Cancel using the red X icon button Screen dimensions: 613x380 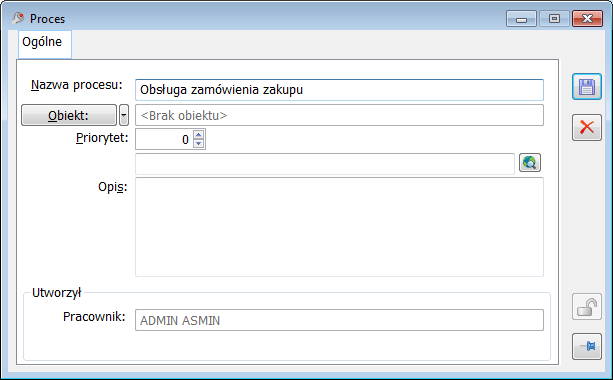pyautogui.click(x=587, y=127)
